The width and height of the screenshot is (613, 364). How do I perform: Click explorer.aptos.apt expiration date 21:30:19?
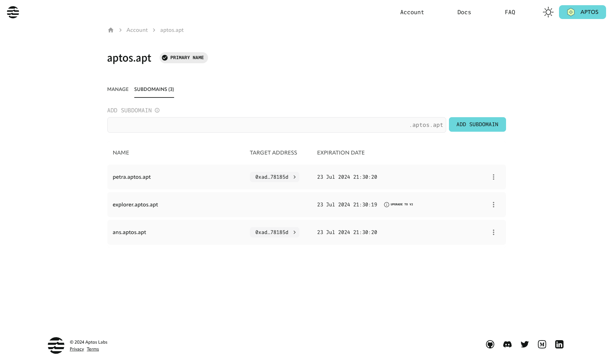347,205
